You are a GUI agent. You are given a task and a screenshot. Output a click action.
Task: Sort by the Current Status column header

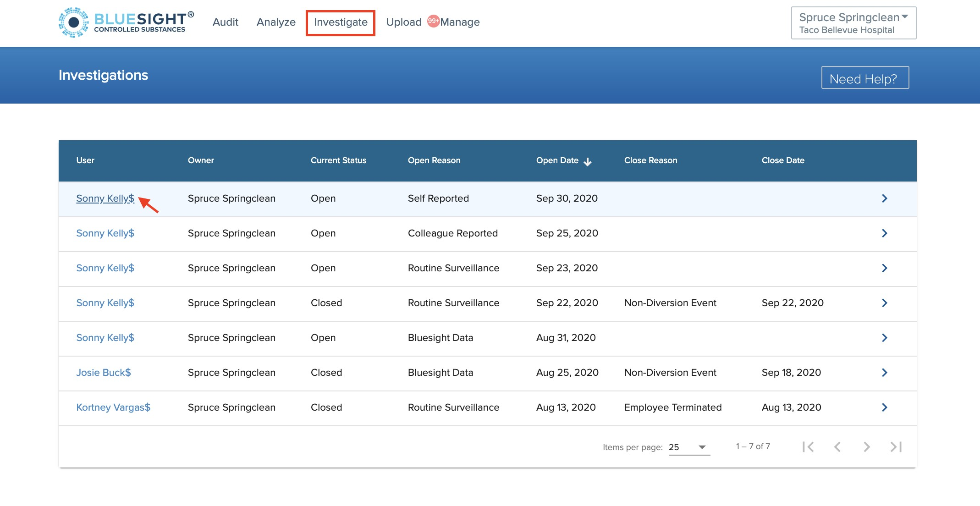(338, 160)
